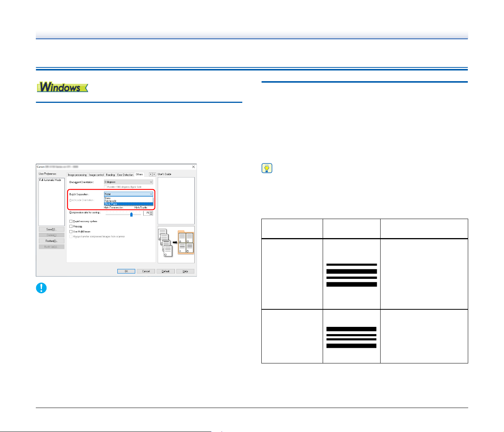The width and height of the screenshot is (504, 432).
Task: Click the batch separation illustration thumbnail
Action: click(176, 244)
